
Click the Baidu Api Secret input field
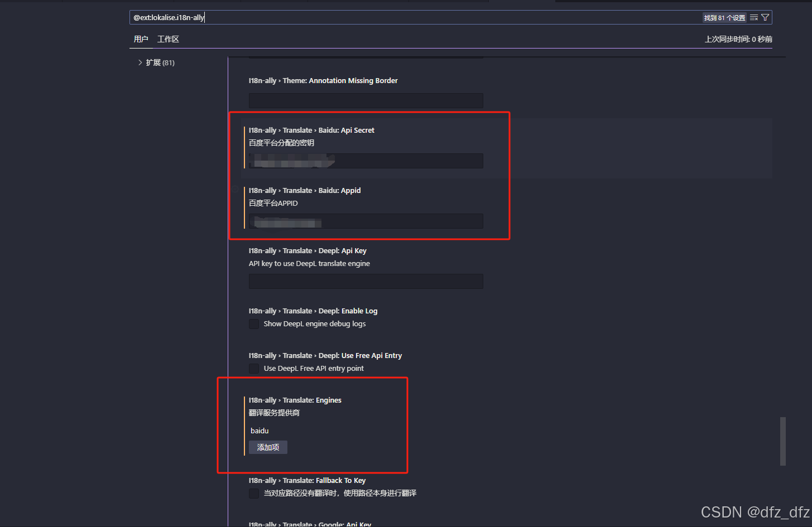pos(366,161)
